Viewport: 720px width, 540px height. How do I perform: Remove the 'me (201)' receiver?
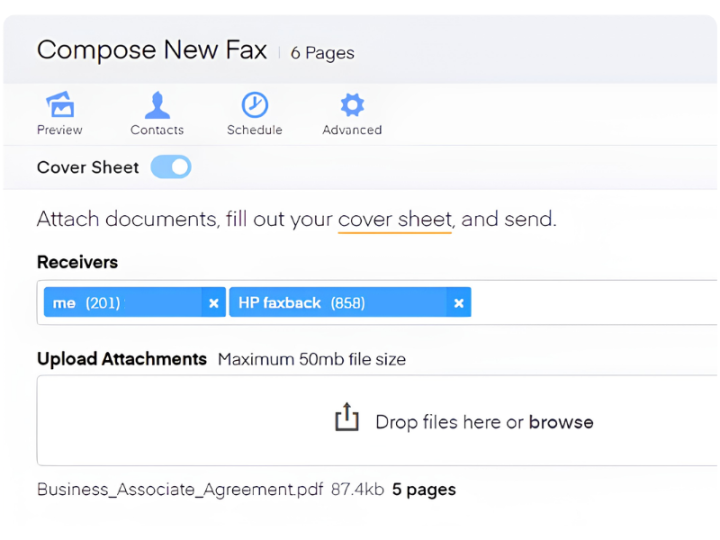[214, 303]
